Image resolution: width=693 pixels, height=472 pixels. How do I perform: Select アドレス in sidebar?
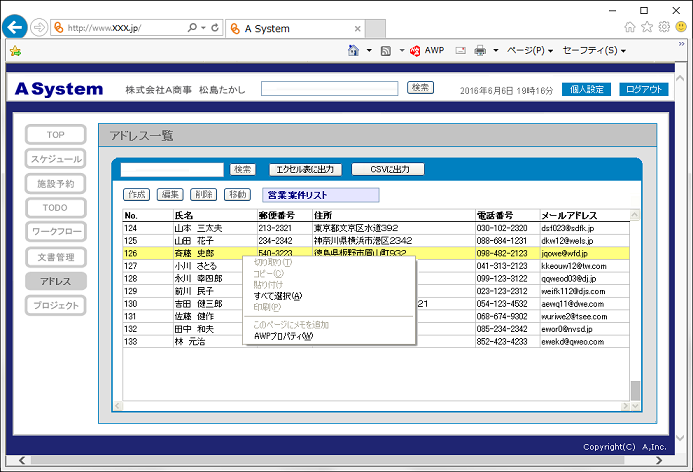(56, 282)
